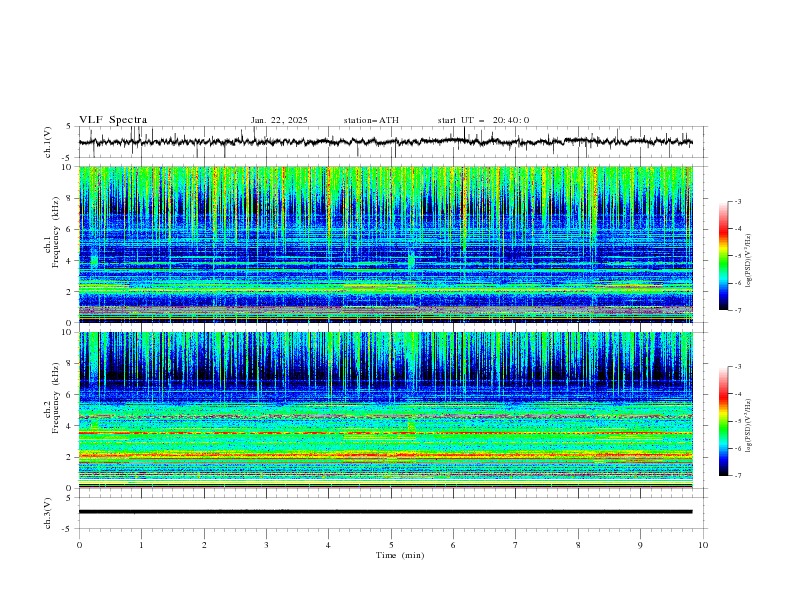Click the ch.3 flat black voltage trace

point(385,512)
